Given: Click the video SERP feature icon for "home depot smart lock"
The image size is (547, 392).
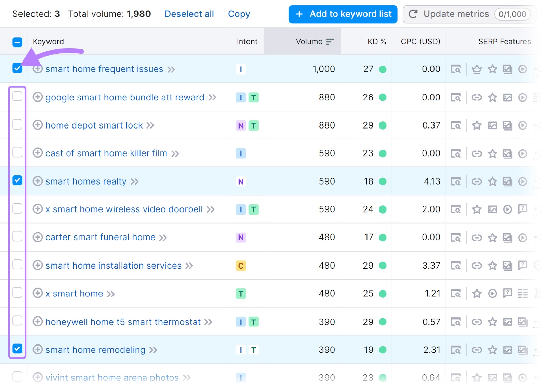Looking at the screenshot, I should click(x=523, y=125).
